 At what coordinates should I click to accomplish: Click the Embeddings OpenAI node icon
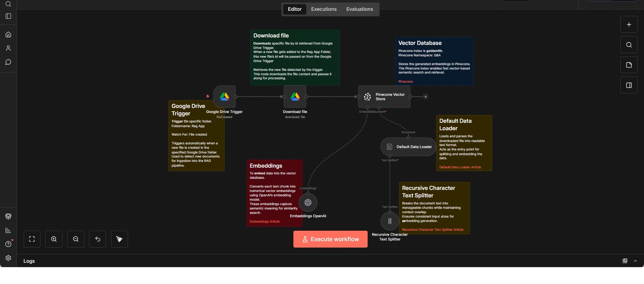tap(308, 202)
